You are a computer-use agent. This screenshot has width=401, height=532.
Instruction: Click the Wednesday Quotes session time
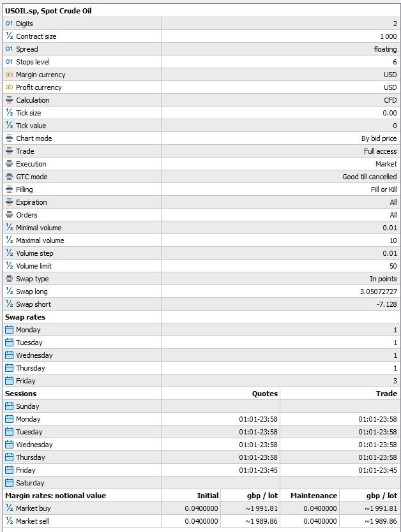pyautogui.click(x=258, y=445)
